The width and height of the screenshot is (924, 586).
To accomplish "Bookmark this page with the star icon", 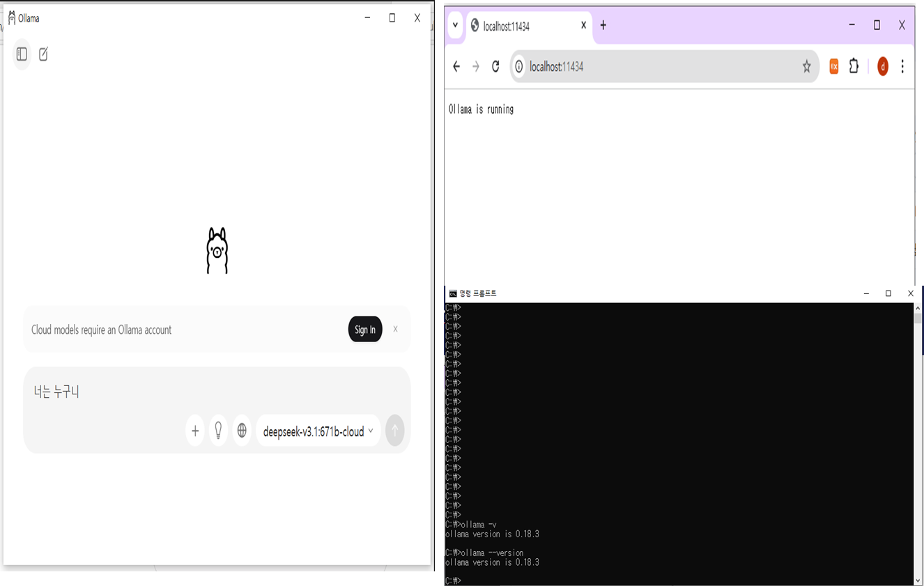I will pyautogui.click(x=806, y=67).
